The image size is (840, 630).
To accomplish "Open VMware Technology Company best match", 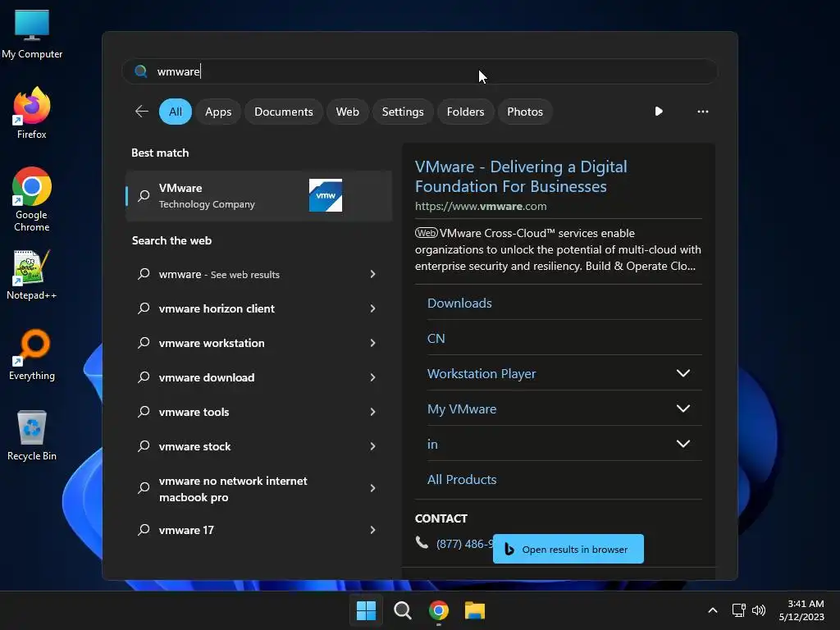I will (258, 195).
